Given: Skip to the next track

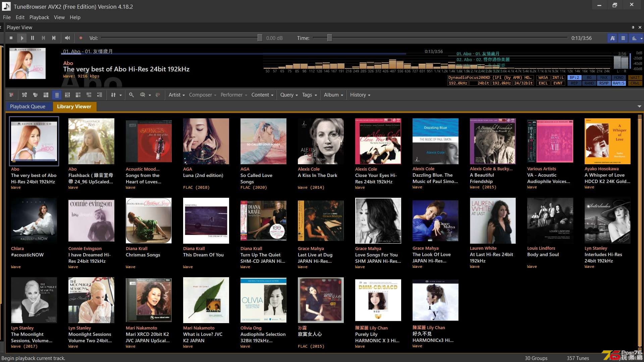Looking at the screenshot, I should tap(54, 38).
